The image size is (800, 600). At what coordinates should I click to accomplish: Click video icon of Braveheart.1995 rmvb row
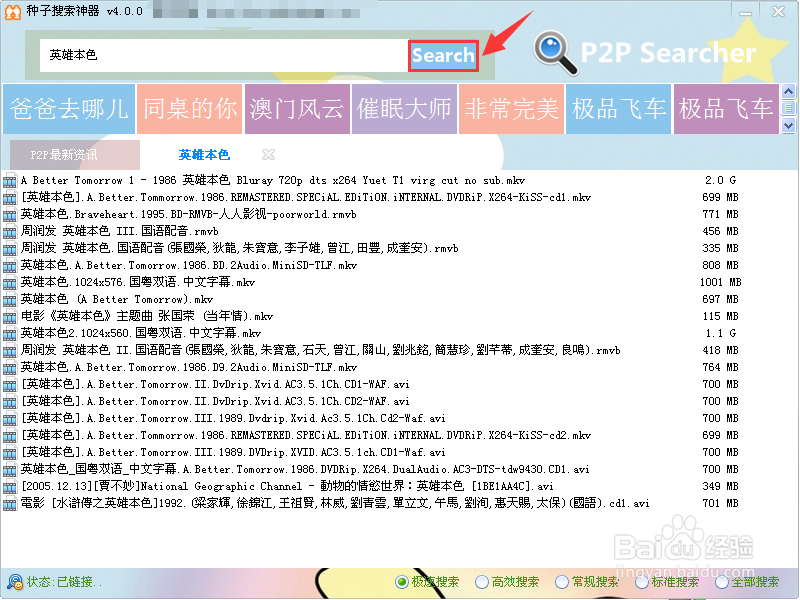click(10, 215)
